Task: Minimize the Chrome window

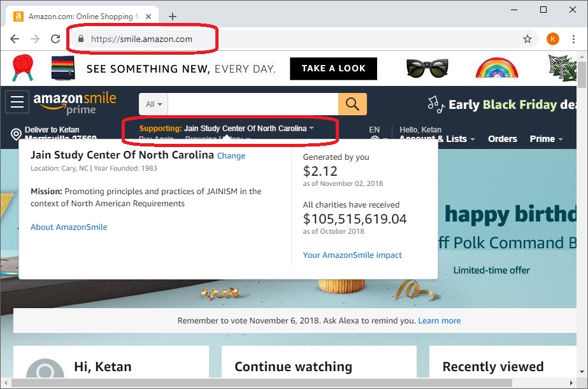Action: pos(514,10)
